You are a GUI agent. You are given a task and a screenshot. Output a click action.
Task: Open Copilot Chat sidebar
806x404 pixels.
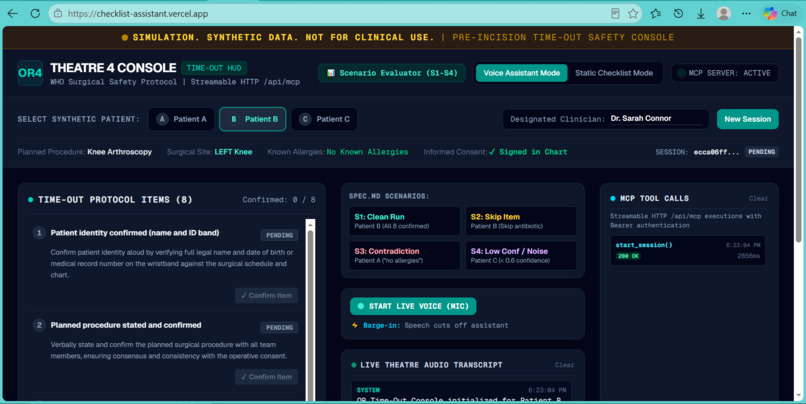pyautogui.click(x=780, y=13)
